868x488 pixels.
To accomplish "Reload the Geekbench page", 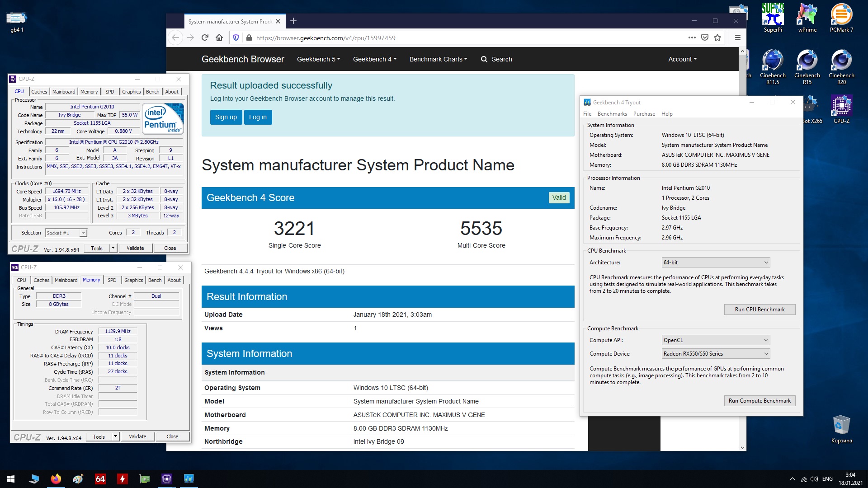I will tap(205, 38).
